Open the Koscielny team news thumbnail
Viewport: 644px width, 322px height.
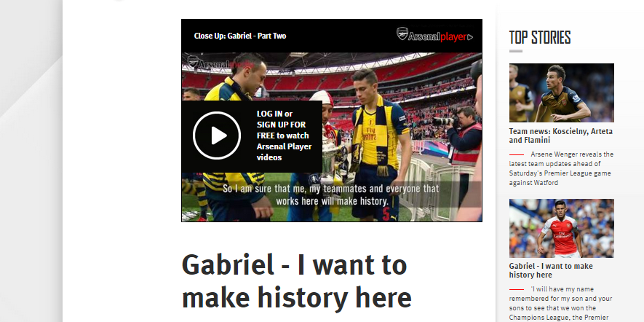[562, 93]
